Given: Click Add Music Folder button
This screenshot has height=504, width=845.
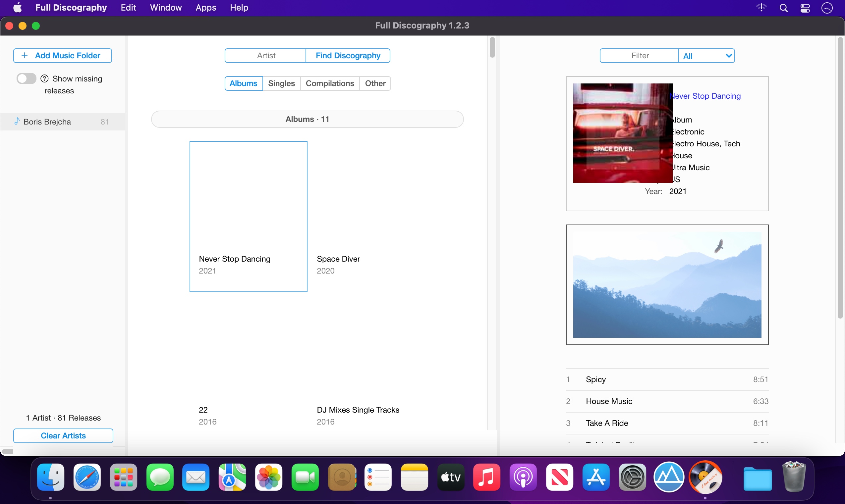Looking at the screenshot, I should click(x=63, y=55).
